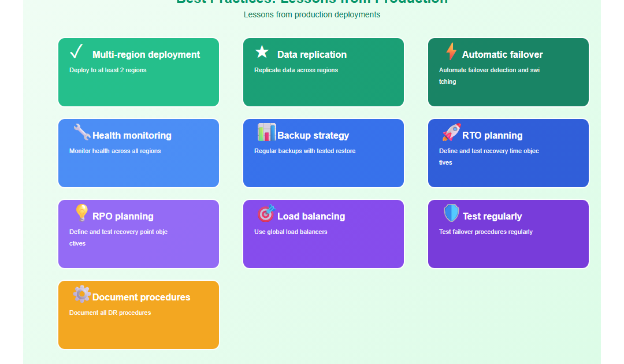Click the rocket icon beside RTO planning
624x364 pixels.
[x=451, y=132]
